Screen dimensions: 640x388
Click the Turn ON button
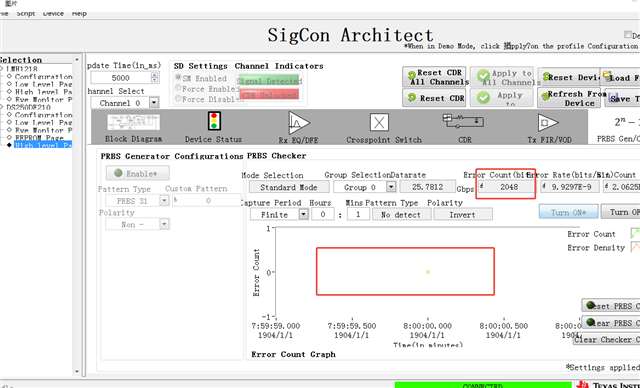[x=569, y=212]
